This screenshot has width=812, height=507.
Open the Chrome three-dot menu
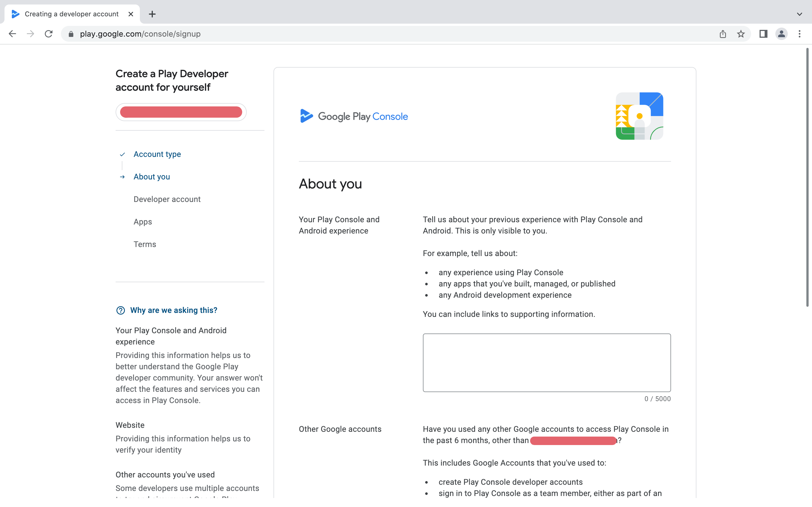click(x=800, y=34)
